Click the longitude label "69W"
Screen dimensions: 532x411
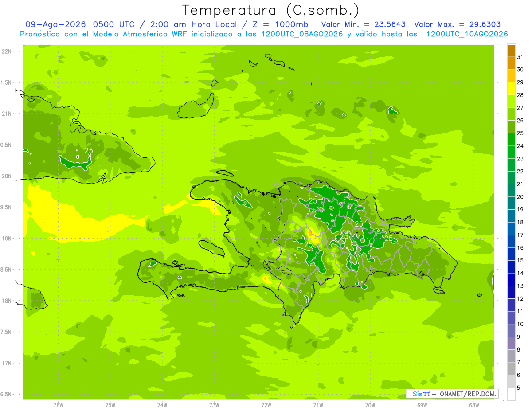click(x=422, y=405)
